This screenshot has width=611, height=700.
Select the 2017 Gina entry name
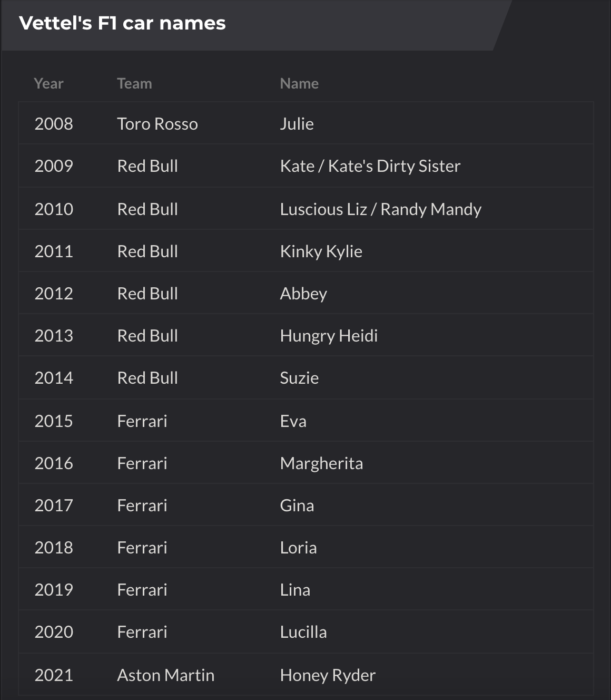coord(297,505)
